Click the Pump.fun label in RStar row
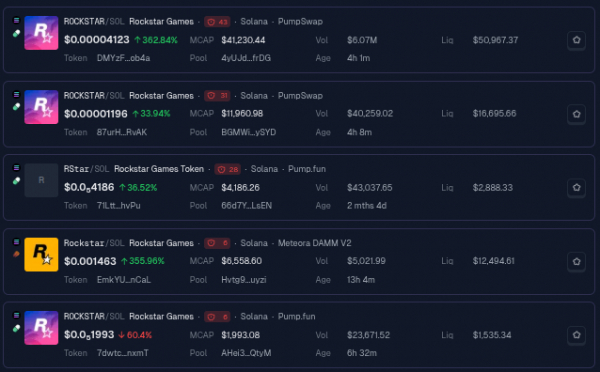 307,169
